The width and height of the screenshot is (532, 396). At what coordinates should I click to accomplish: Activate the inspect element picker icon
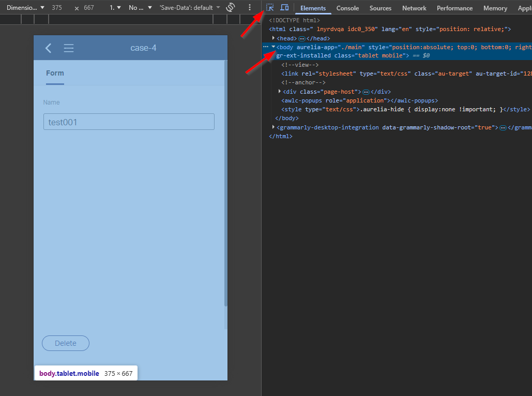(x=270, y=8)
